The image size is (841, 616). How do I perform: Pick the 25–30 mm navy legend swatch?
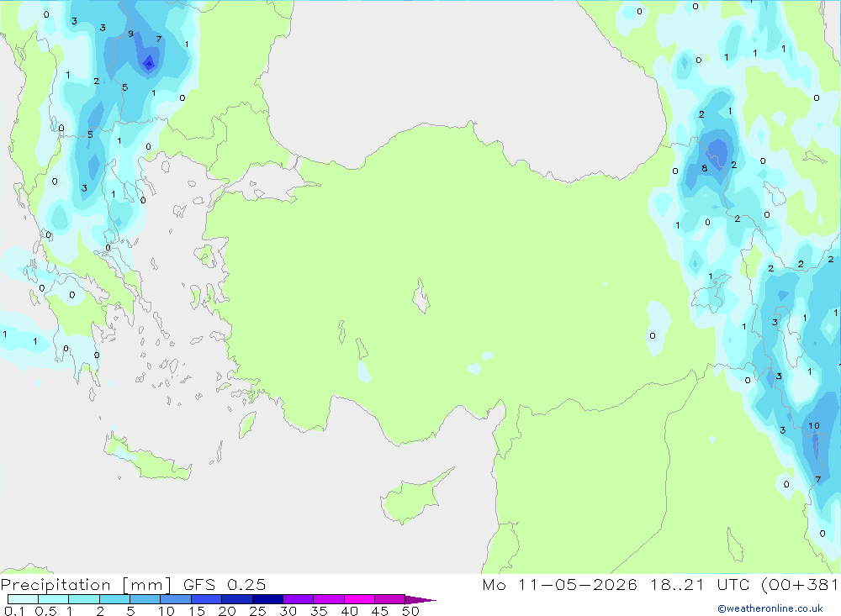coord(267,599)
